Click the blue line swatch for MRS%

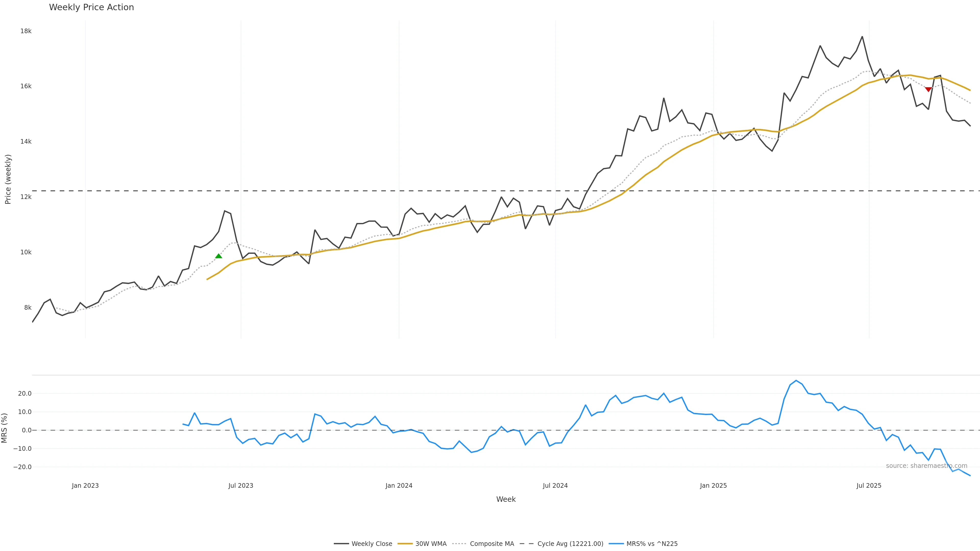[x=616, y=544]
